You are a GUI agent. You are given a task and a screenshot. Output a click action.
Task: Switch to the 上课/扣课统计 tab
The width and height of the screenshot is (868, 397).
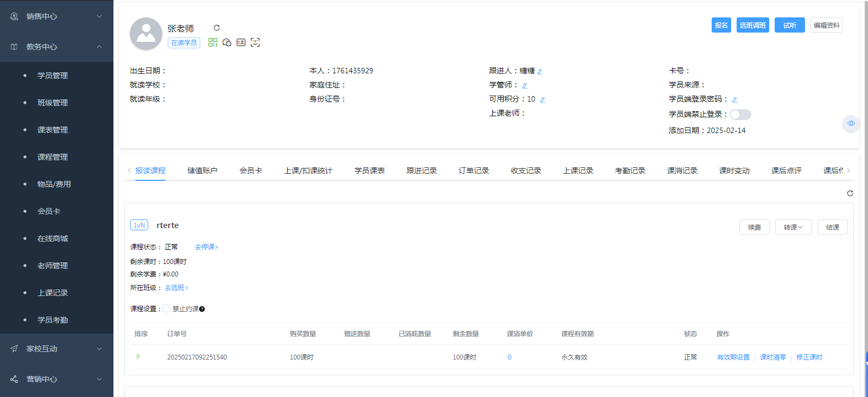tap(308, 171)
